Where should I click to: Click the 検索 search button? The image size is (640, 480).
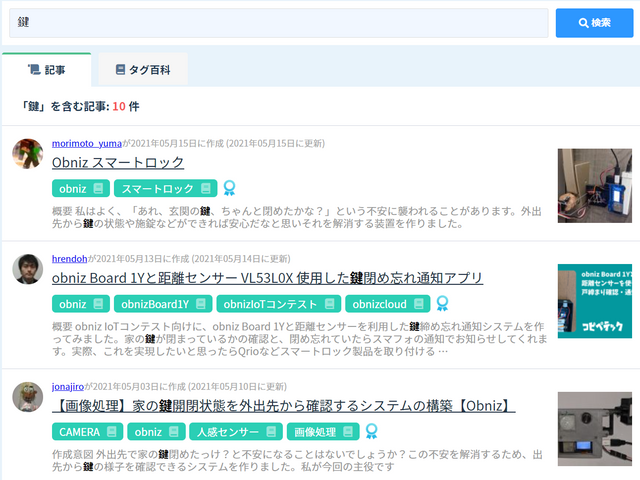594,23
